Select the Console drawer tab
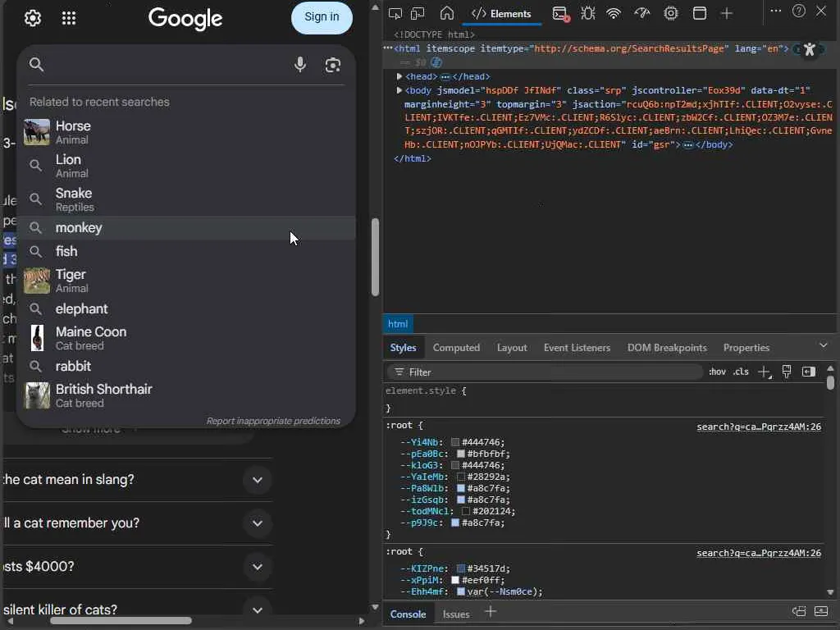840x630 pixels. point(409,614)
